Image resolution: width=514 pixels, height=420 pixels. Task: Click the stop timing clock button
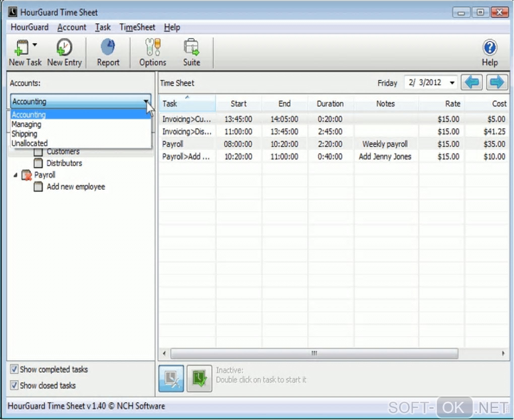click(171, 378)
